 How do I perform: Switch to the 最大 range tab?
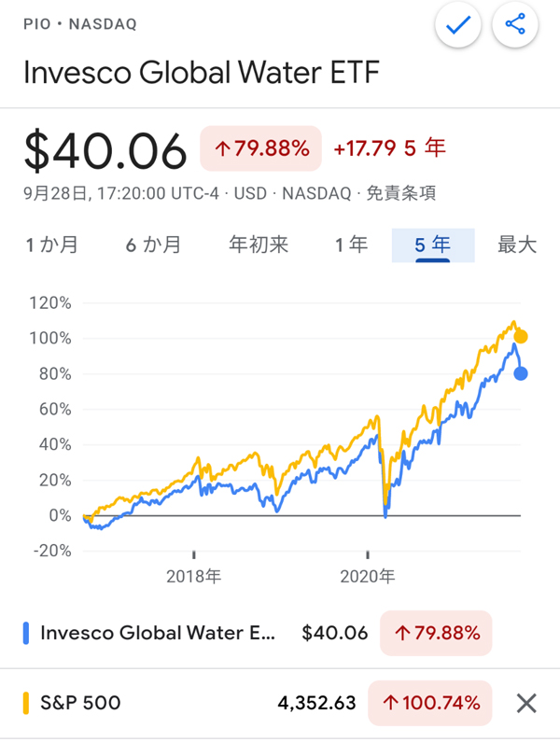517,245
